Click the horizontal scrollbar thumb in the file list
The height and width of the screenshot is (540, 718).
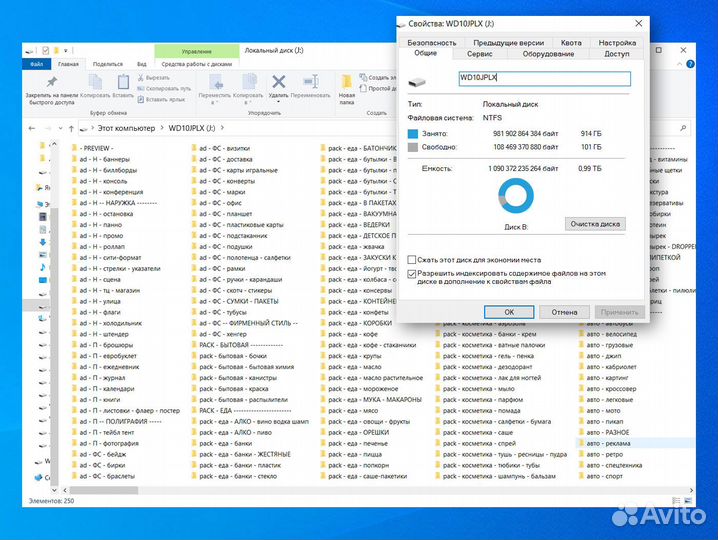[x=103, y=490]
